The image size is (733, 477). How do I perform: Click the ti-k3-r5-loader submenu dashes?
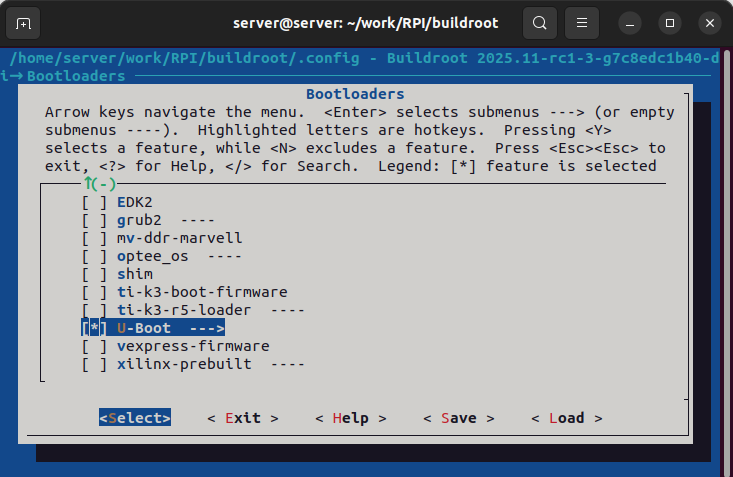coord(287,310)
